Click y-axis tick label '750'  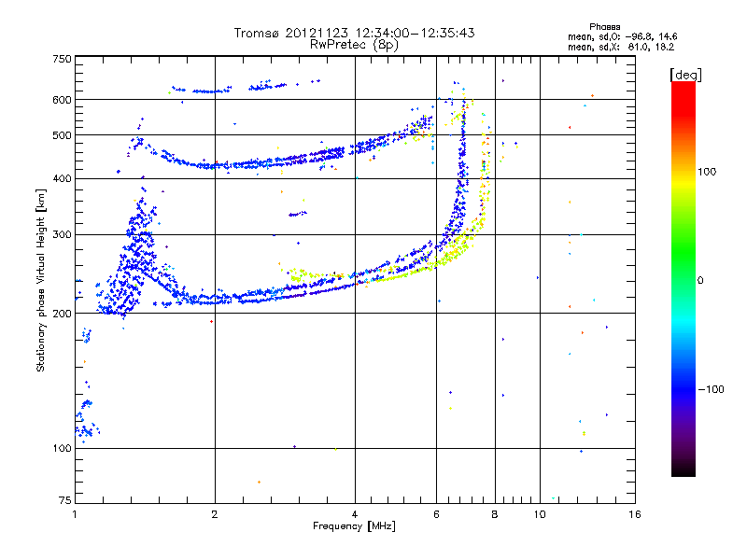[x=62, y=59]
